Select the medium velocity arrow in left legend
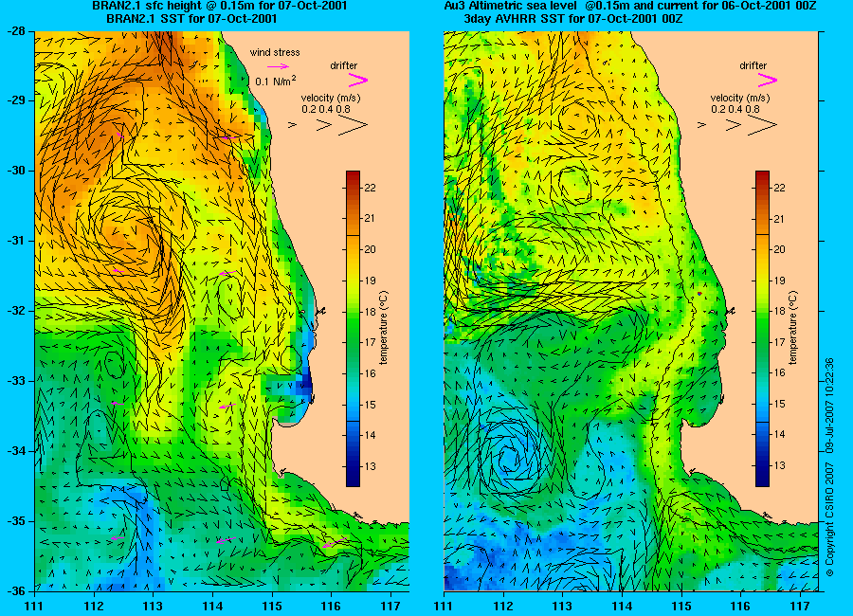853x616 pixels. [324, 125]
